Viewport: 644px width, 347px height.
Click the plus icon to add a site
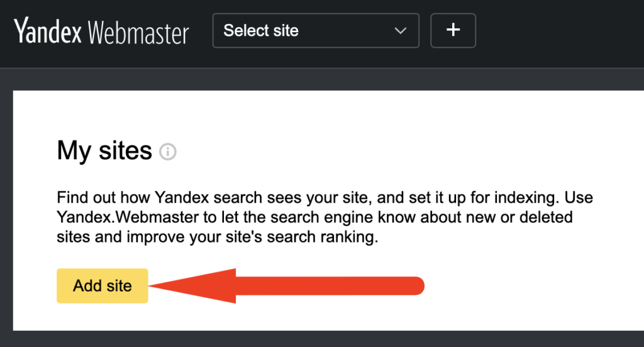coord(453,30)
